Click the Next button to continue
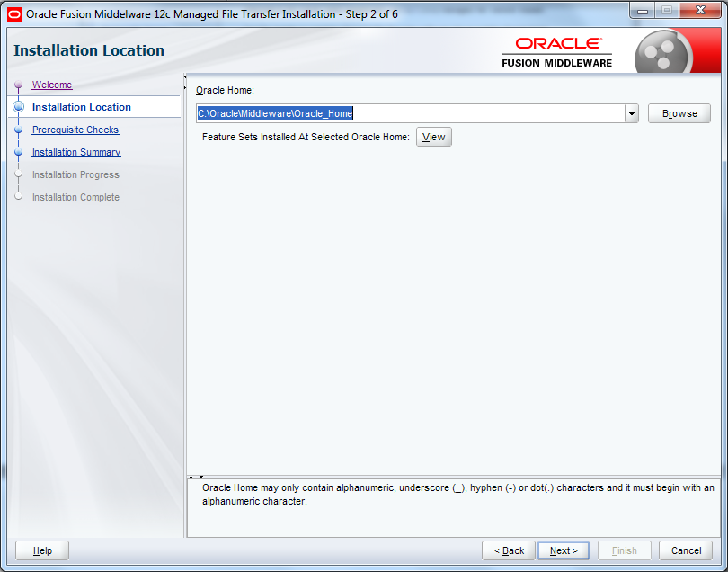This screenshot has width=728, height=572. 563,550
